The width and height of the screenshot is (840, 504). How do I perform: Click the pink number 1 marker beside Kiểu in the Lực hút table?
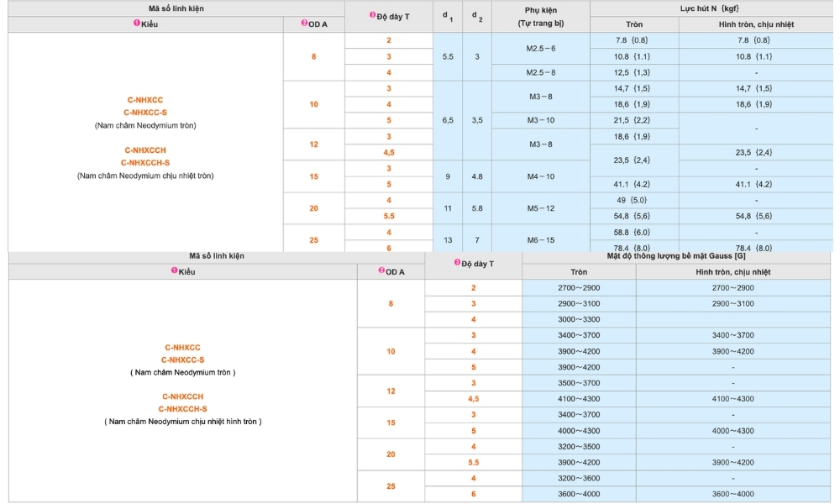(137, 24)
